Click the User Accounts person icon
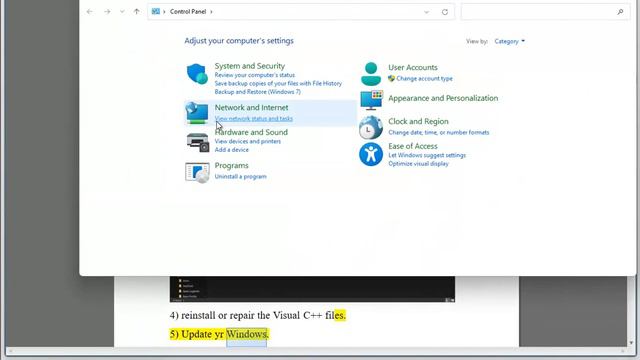Image resolution: width=640 pixels, height=360 pixels. pyautogui.click(x=371, y=74)
